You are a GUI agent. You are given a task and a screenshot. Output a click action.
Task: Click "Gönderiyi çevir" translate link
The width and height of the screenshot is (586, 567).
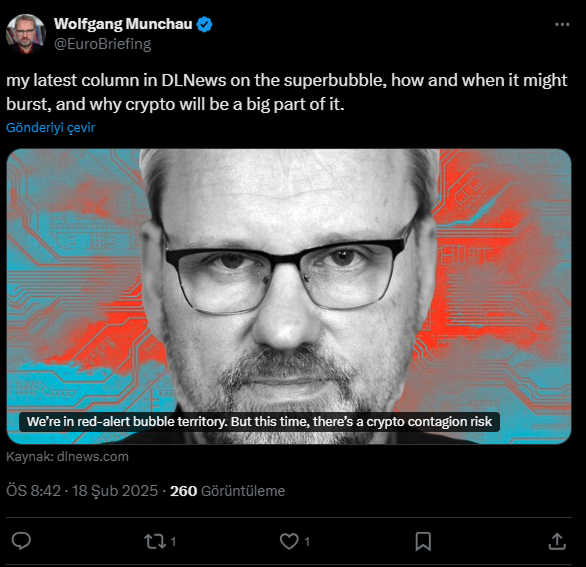tap(50, 127)
